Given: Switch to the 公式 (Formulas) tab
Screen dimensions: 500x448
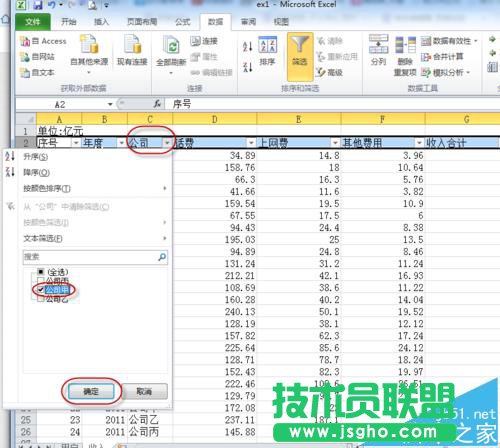Looking at the screenshot, I should coord(183,22).
